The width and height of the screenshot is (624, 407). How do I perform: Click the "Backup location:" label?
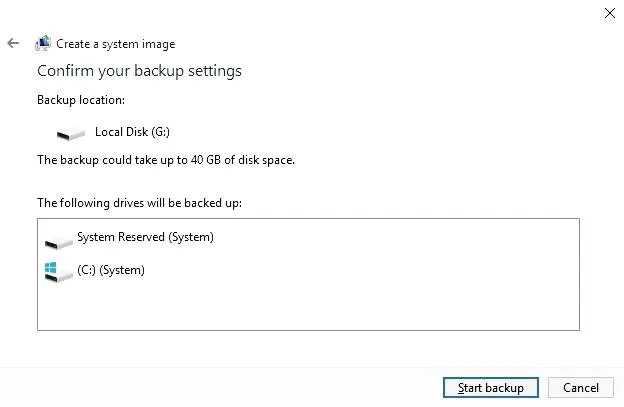pos(81,99)
